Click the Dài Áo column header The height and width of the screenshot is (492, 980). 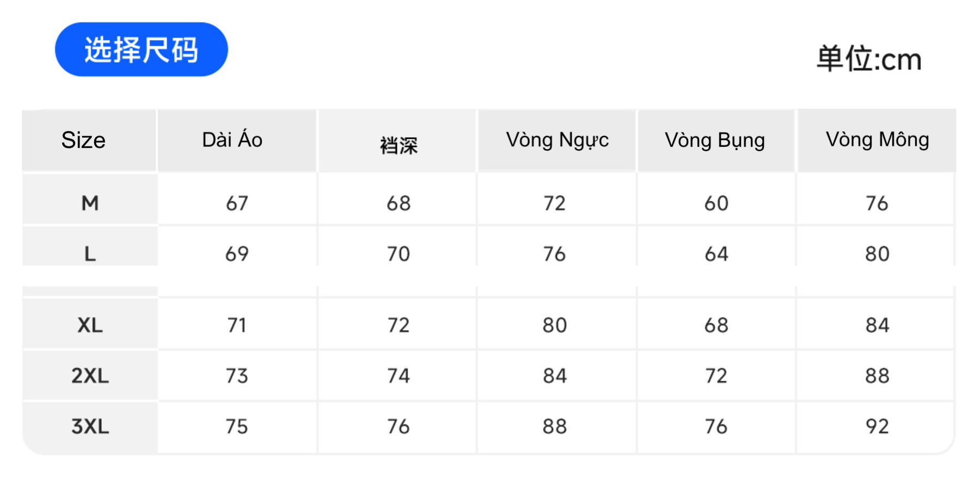[x=232, y=140]
